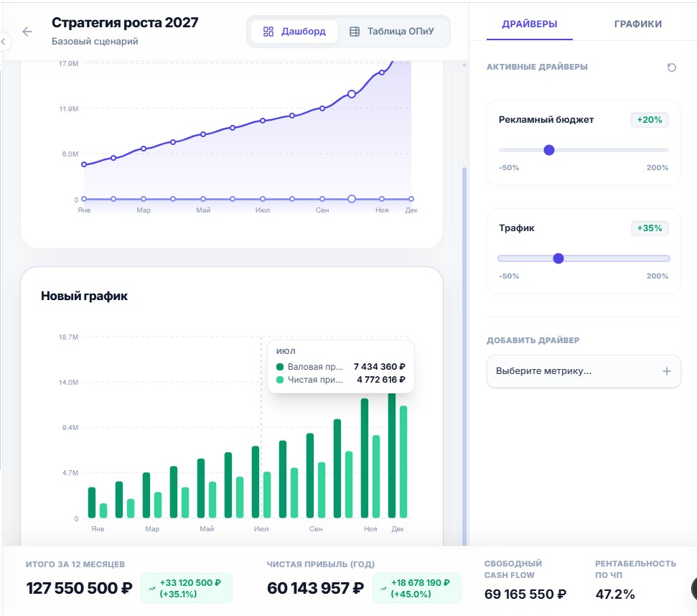Click the ИТОГО ЗА 12 МЕСЯЦЕВ label
Image resolution: width=697 pixels, height=616 pixels.
[x=75, y=564]
